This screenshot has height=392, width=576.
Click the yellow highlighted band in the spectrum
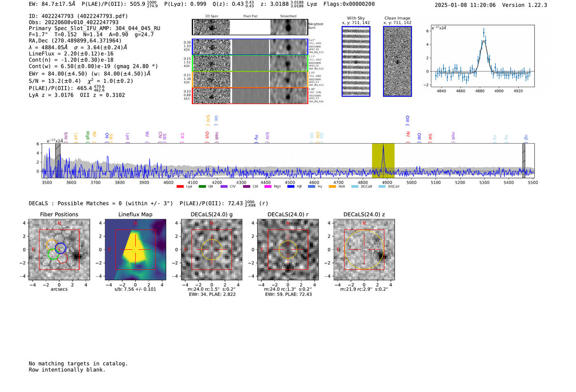pos(383,161)
